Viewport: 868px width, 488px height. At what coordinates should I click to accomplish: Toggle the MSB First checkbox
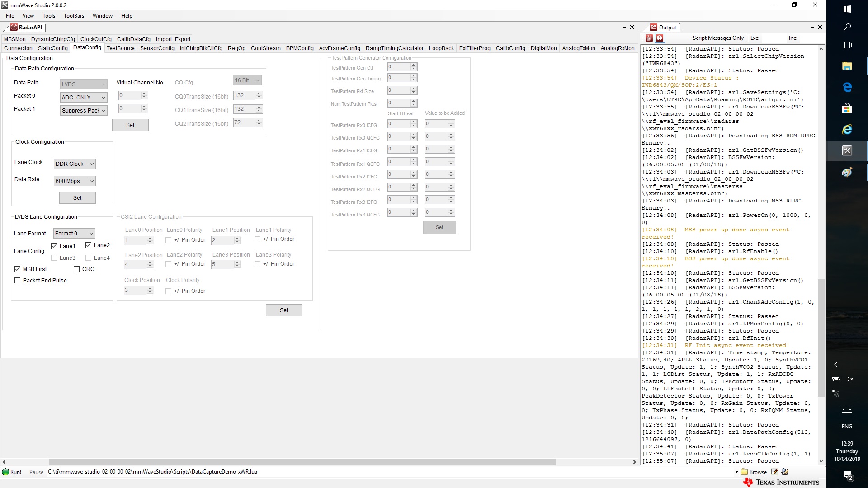click(x=18, y=269)
